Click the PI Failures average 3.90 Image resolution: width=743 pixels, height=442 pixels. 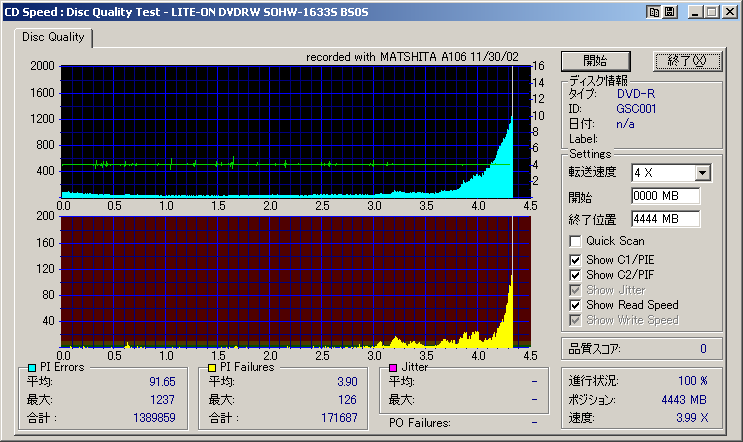click(347, 382)
